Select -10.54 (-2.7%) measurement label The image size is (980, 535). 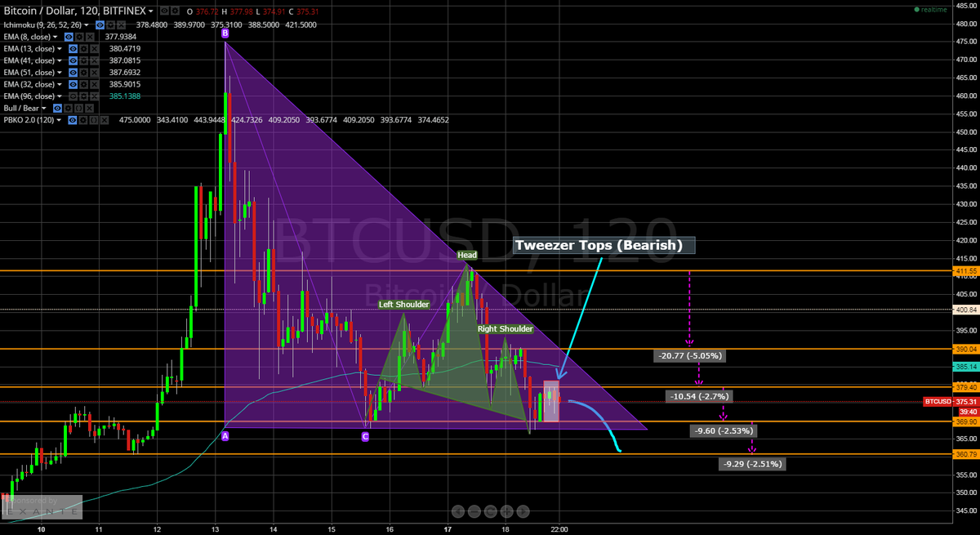[x=698, y=396]
